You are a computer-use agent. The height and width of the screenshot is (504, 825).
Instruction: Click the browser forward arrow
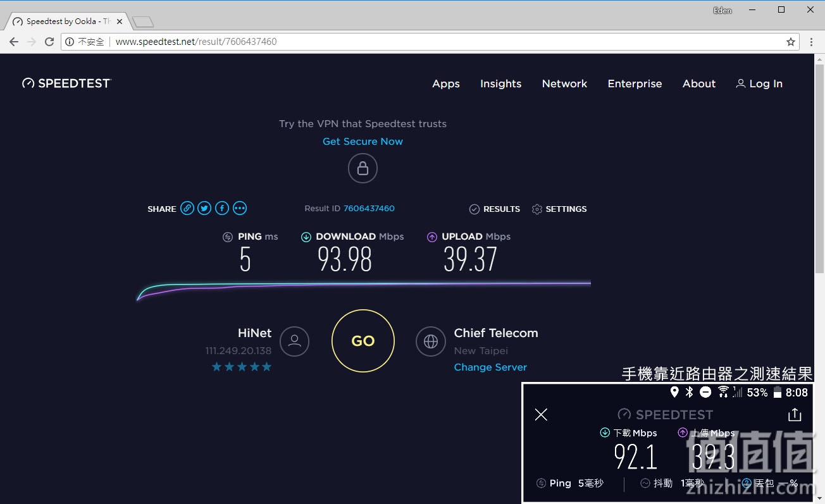coord(32,42)
